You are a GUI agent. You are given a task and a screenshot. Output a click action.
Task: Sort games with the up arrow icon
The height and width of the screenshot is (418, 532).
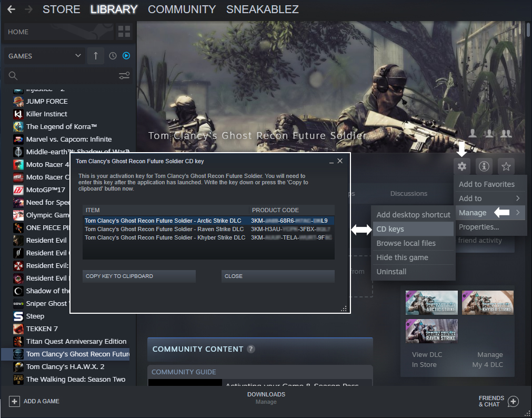pos(96,56)
